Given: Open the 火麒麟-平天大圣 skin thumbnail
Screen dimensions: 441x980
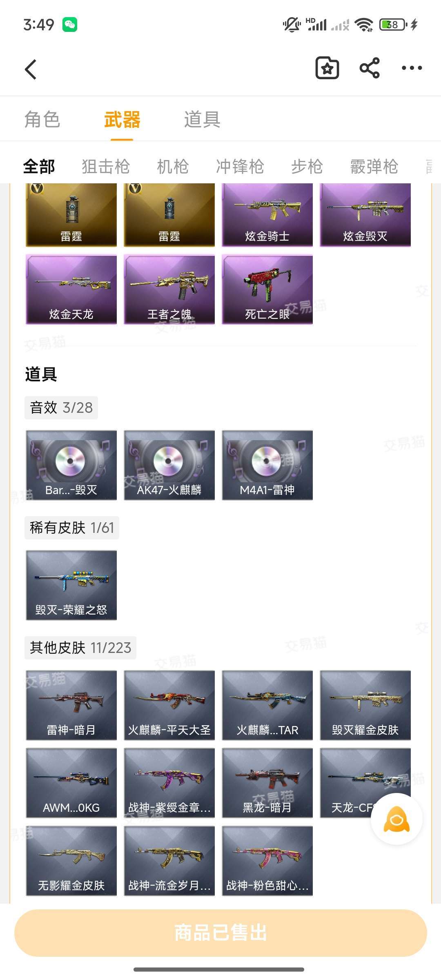Looking at the screenshot, I should point(169,705).
